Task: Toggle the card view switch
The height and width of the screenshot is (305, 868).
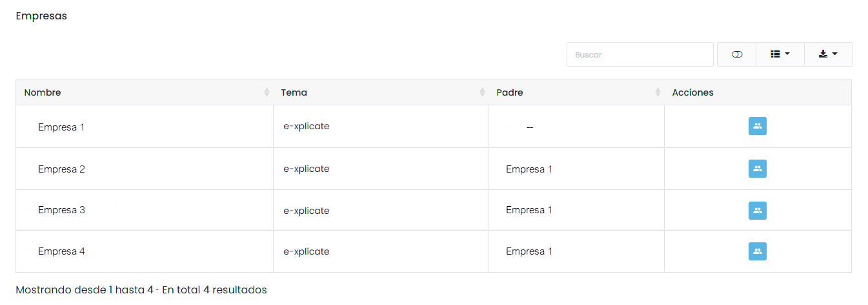Action: coord(736,54)
